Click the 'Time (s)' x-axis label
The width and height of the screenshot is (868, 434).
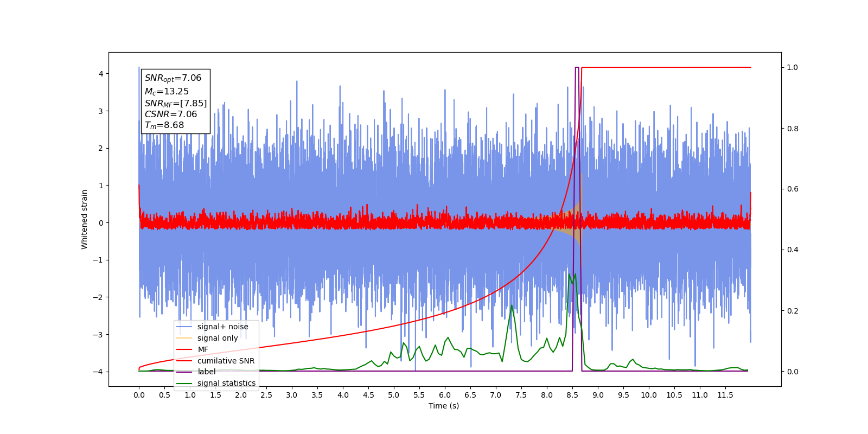pos(444,406)
